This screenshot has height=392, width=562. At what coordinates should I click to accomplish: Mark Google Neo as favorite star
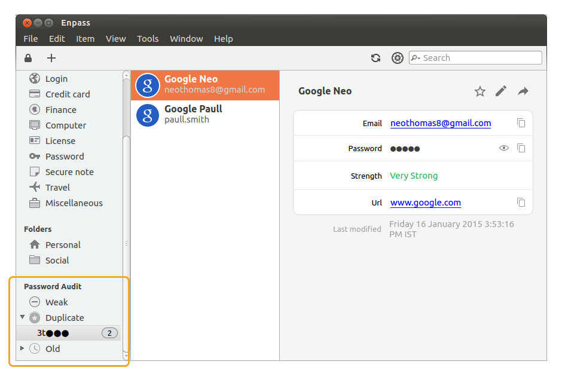(480, 91)
